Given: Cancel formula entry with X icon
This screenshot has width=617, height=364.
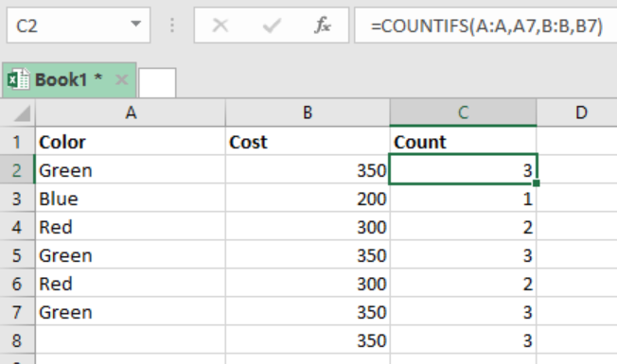Looking at the screenshot, I should 220,26.
